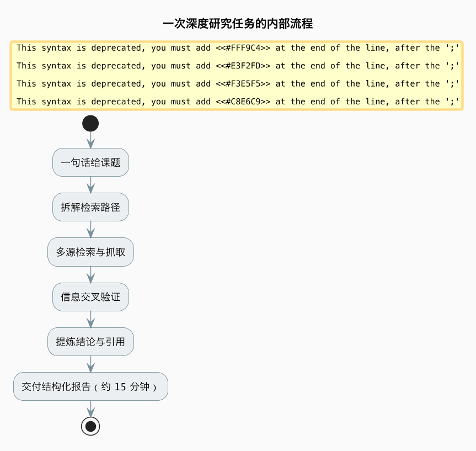476x451 pixels.
Task: Click the diagram title 一次深度研究任务的内部流程
Action: click(x=238, y=24)
